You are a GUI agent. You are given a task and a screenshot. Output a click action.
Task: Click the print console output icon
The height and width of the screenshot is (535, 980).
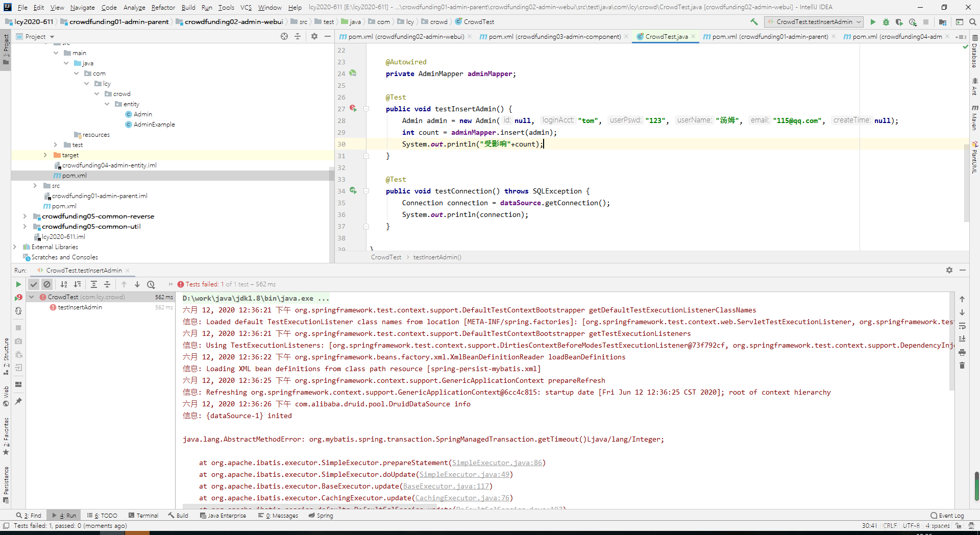pyautogui.click(x=962, y=352)
